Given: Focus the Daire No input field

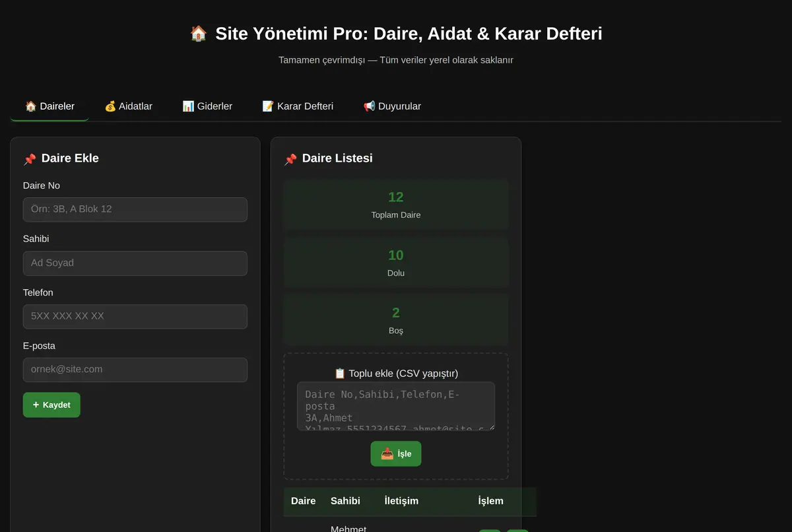Looking at the screenshot, I should point(135,209).
